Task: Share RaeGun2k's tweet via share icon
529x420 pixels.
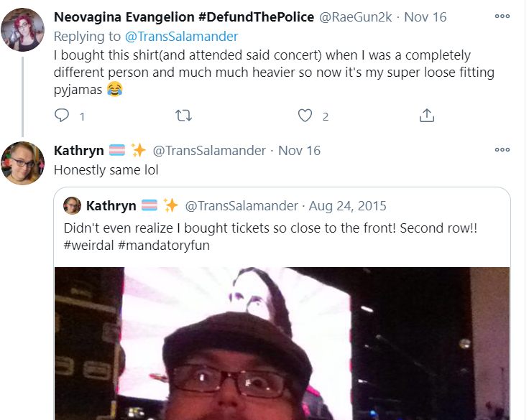Action: (427, 116)
